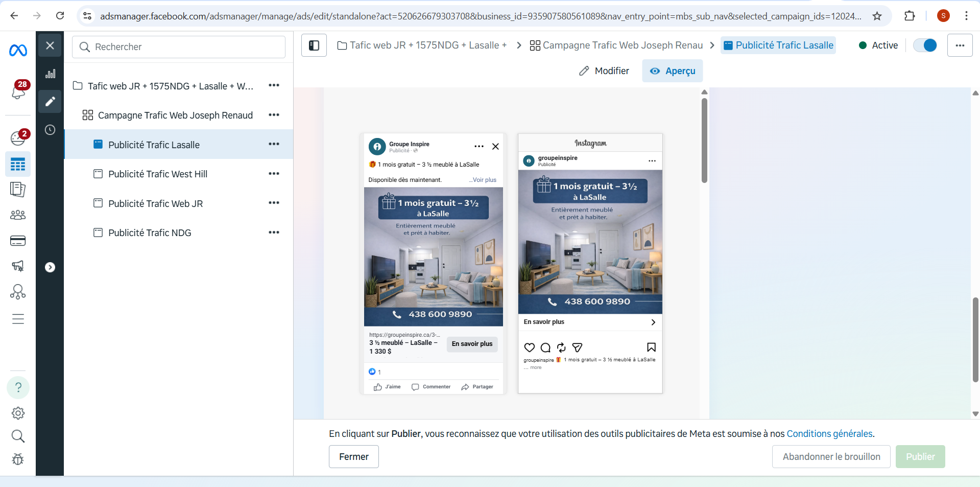Image resolution: width=980 pixels, height=487 pixels.
Task: Select Publicité Trafic NDG ad
Action: click(150, 233)
